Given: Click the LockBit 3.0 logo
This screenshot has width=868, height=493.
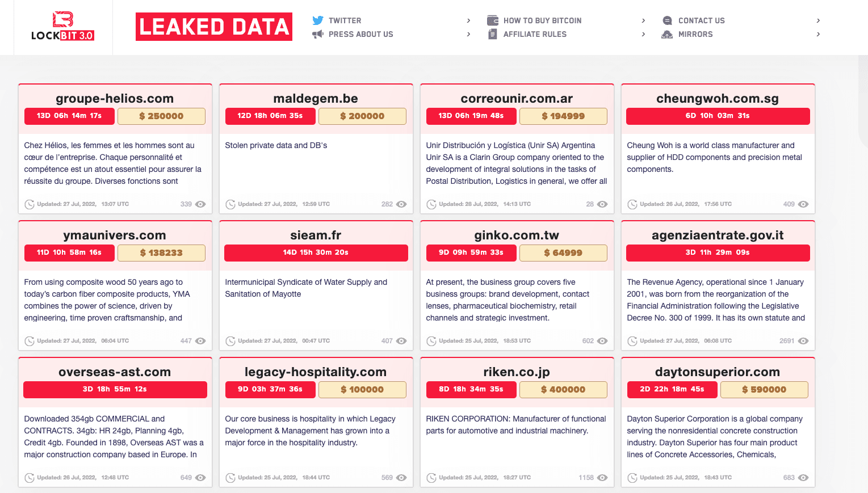Looking at the screenshot, I should [63, 27].
